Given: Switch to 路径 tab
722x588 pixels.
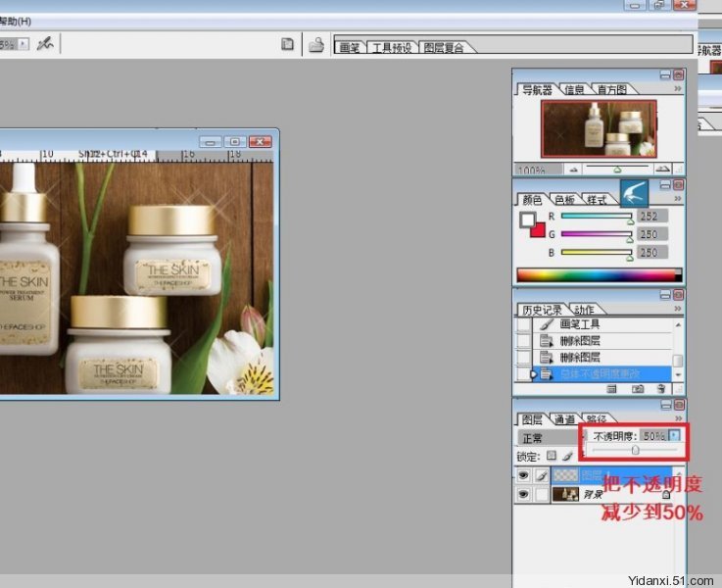Looking at the screenshot, I should (x=598, y=419).
